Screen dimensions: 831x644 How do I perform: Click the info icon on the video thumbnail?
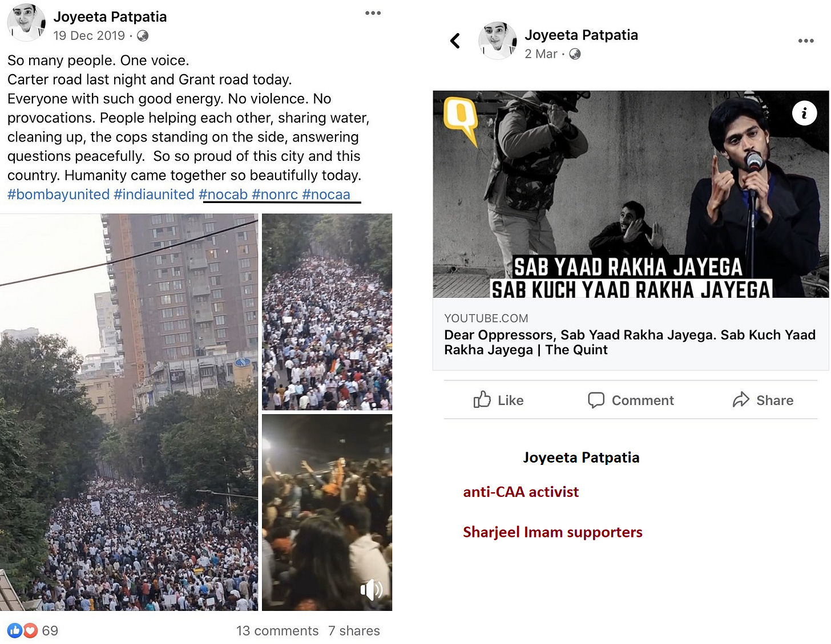pos(804,113)
